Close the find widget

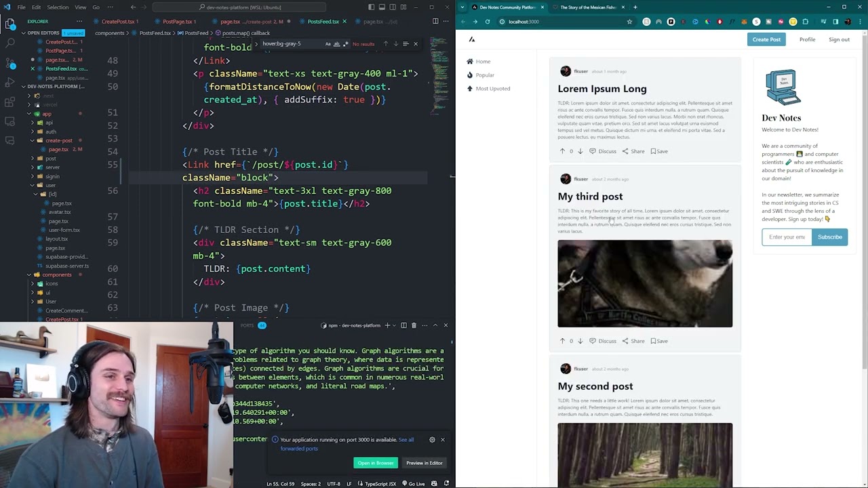click(416, 44)
